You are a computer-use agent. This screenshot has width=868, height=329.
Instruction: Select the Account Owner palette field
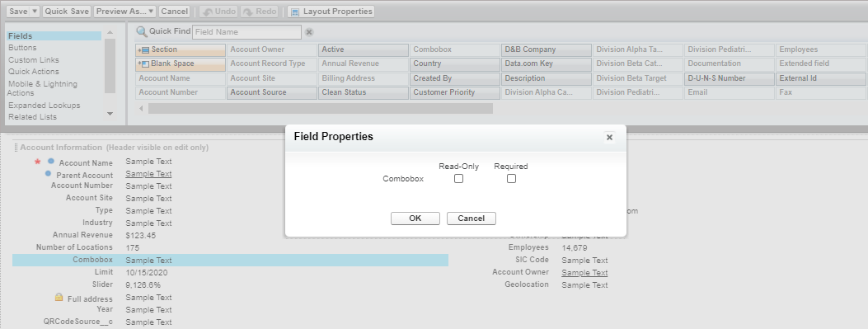pos(272,49)
